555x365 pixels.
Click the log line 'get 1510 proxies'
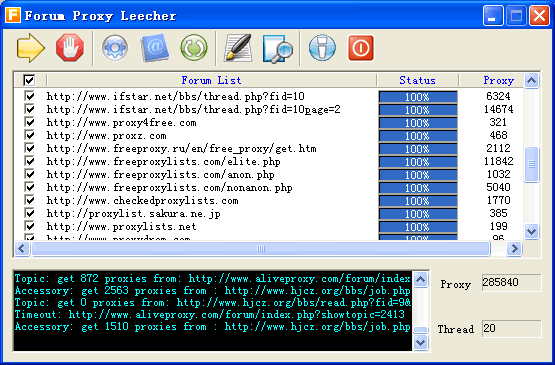[212, 326]
